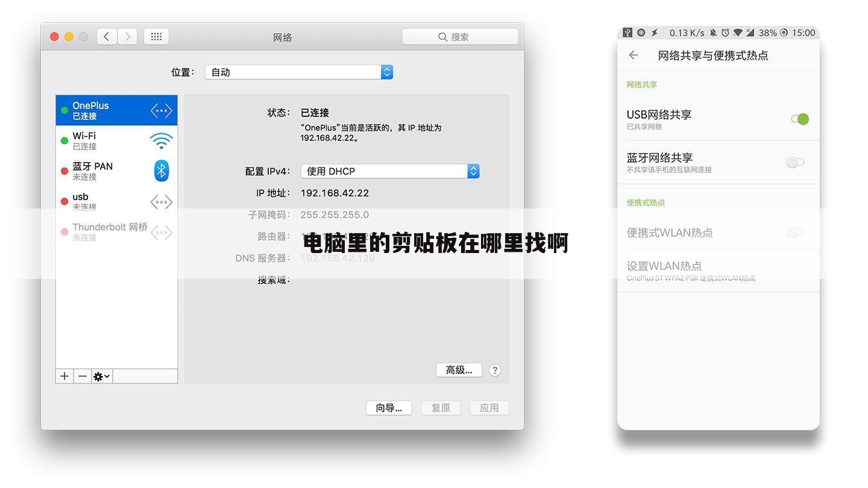This screenshot has height=488, width=868.
Task: Click the 高级... button
Action: click(x=459, y=370)
